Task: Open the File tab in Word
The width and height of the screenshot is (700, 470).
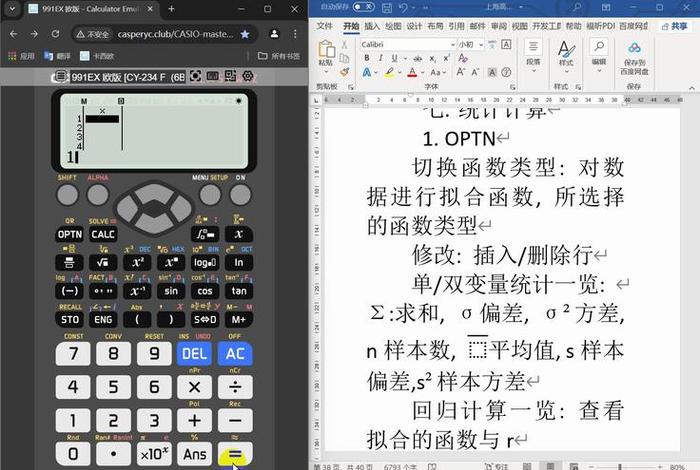Action: click(x=325, y=26)
